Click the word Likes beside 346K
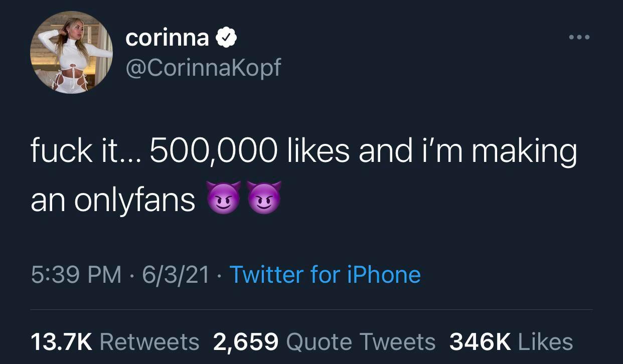This screenshot has width=623, height=364. [545, 342]
